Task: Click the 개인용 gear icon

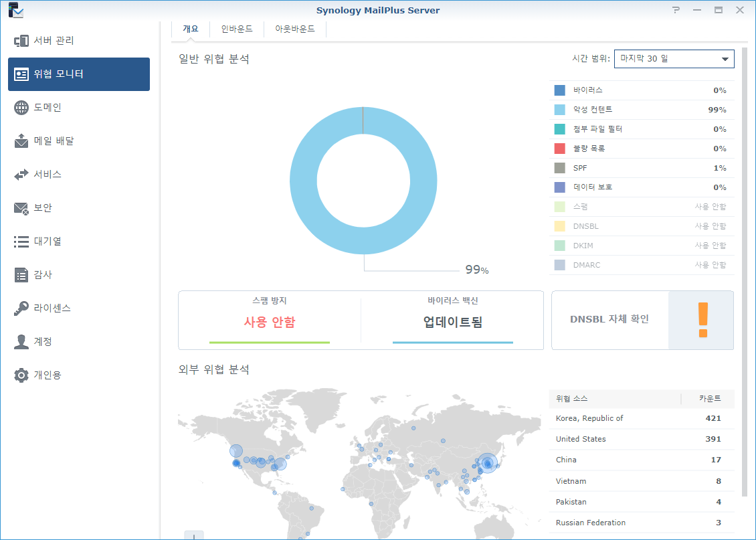Action: click(x=21, y=375)
